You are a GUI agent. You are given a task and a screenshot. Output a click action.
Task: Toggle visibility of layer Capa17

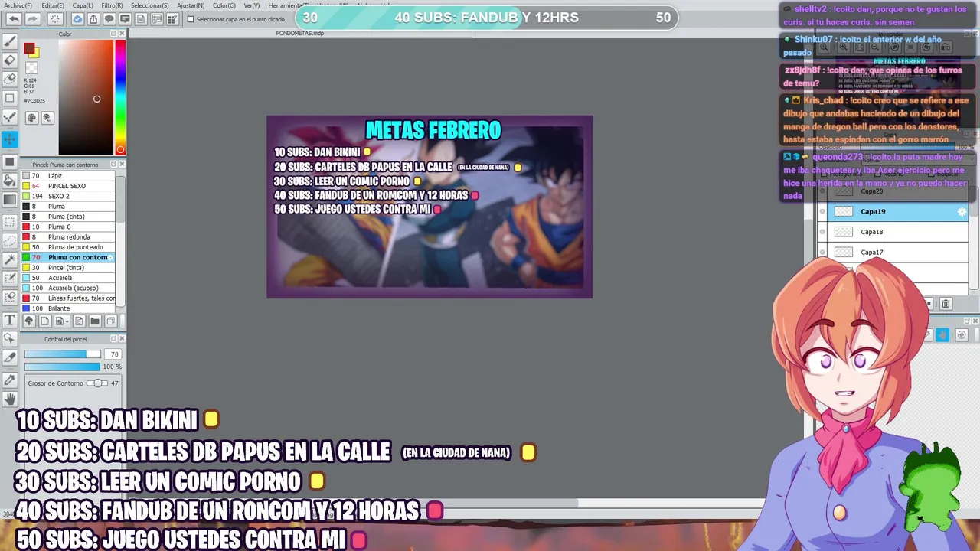click(x=822, y=252)
